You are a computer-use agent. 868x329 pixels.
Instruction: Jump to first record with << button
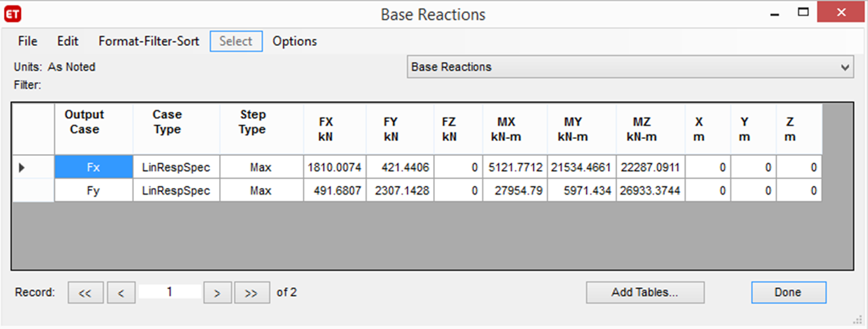tap(85, 293)
